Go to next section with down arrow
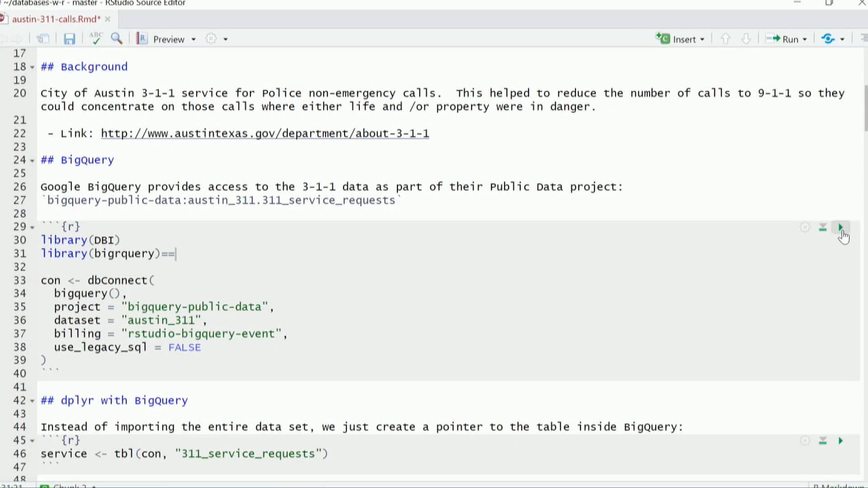 point(746,39)
